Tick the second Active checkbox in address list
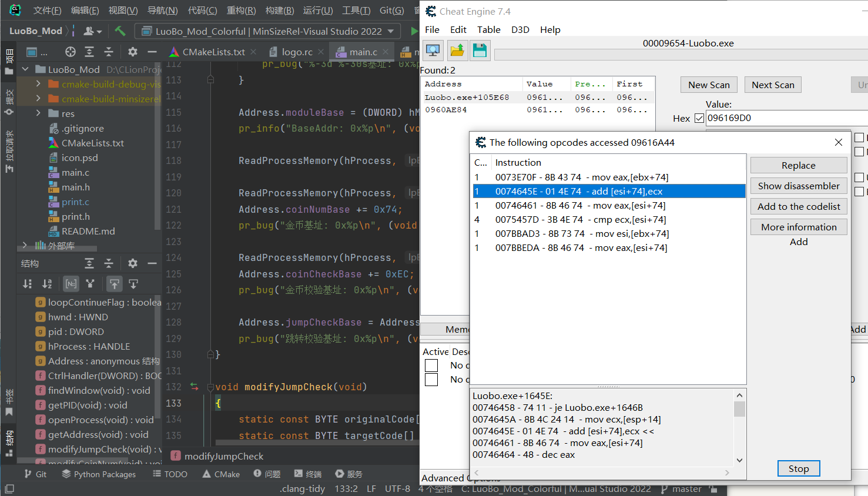Image resolution: width=868 pixels, height=496 pixels. (x=431, y=380)
